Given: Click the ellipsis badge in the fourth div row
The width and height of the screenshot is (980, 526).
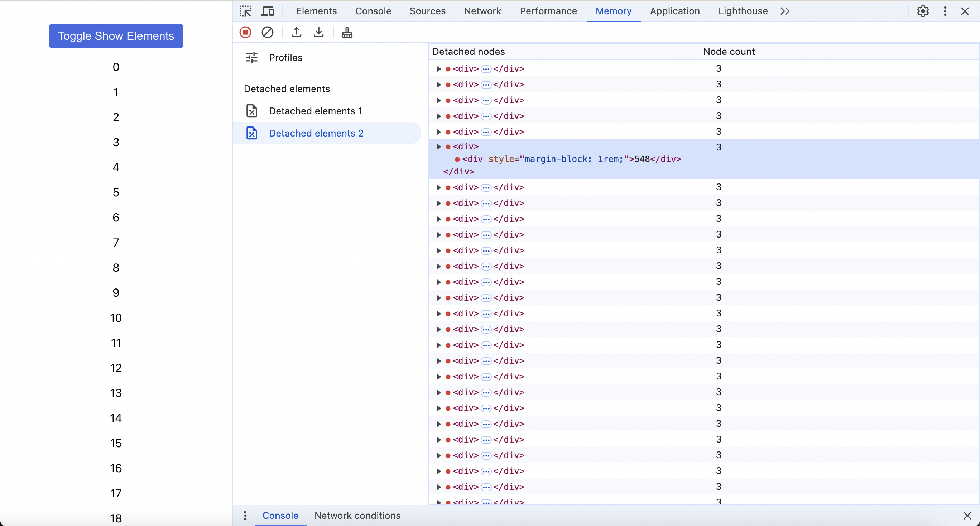Looking at the screenshot, I should coord(486,116).
